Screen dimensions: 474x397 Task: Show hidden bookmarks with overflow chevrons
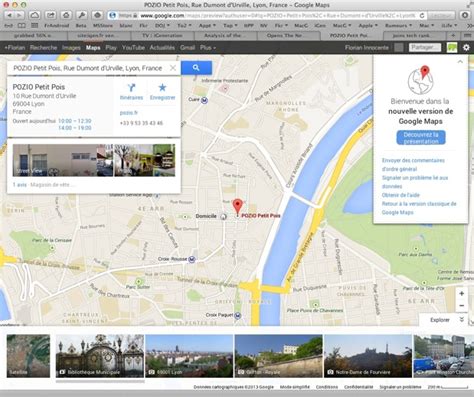coord(470,25)
